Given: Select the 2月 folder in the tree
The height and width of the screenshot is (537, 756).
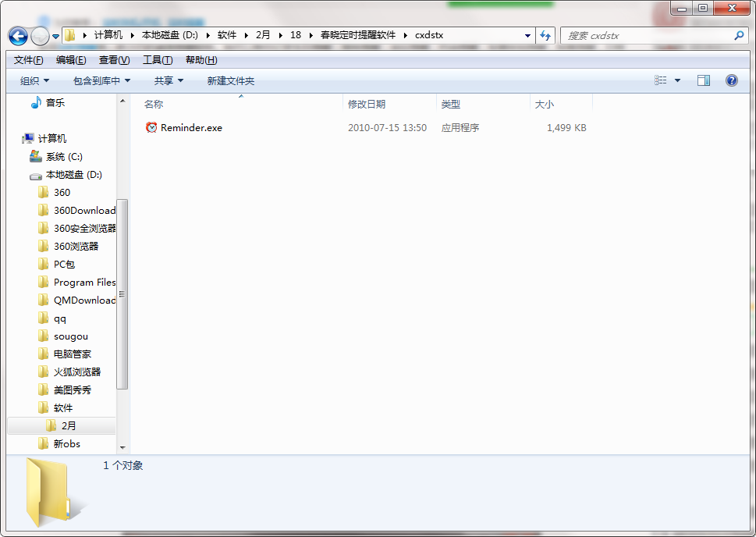Looking at the screenshot, I should click(62, 425).
